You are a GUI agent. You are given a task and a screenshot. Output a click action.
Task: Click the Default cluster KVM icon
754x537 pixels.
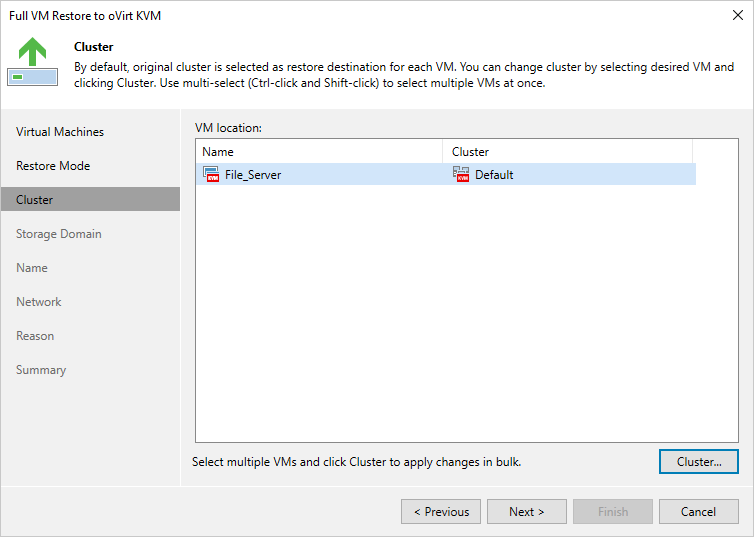coord(461,174)
